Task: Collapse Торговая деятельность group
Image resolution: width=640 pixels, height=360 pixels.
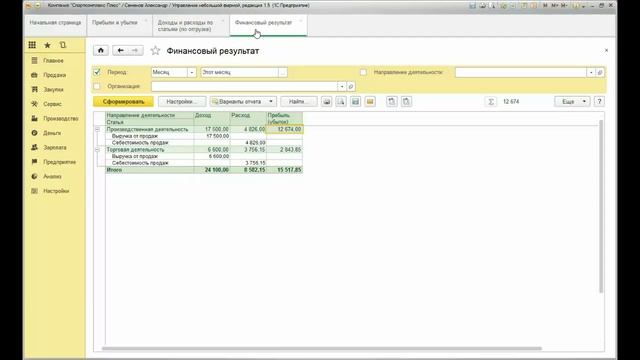Action: click(x=98, y=150)
